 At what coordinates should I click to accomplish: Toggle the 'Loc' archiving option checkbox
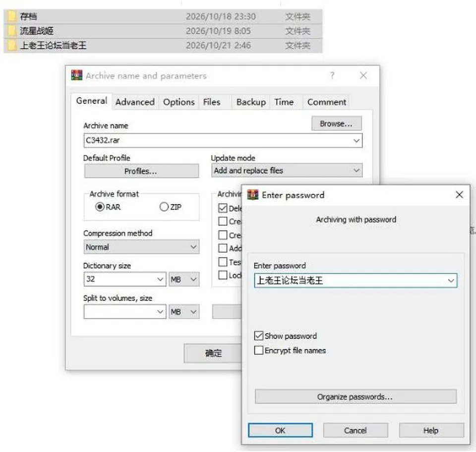[223, 275]
